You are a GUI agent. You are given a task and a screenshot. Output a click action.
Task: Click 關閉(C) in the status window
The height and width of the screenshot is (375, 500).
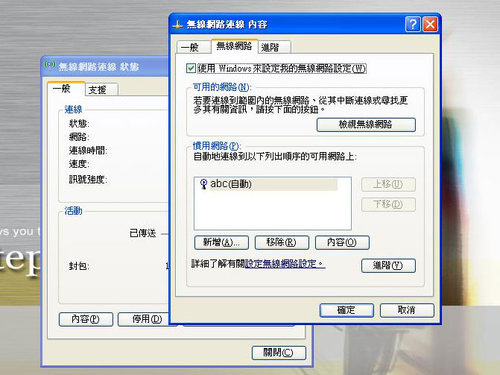tap(279, 353)
